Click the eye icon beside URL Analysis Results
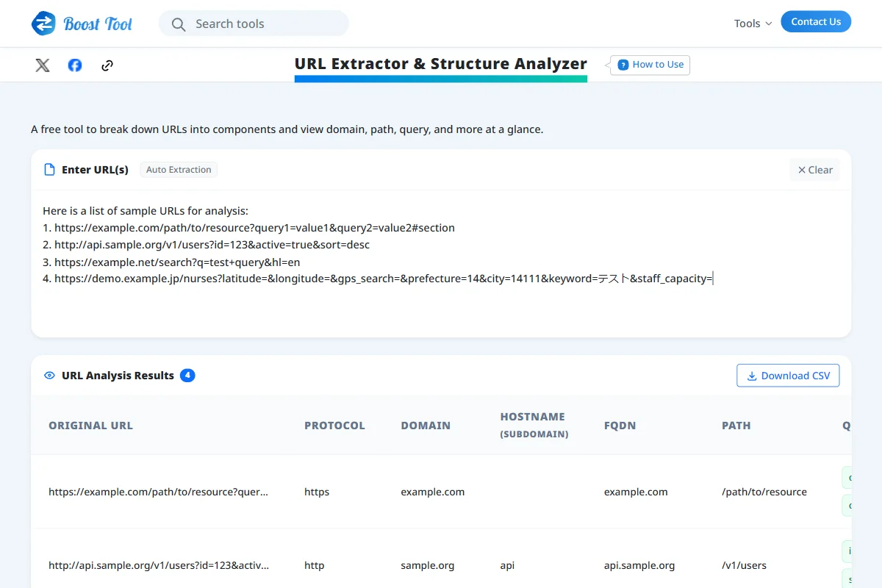The image size is (882, 588). tap(50, 376)
